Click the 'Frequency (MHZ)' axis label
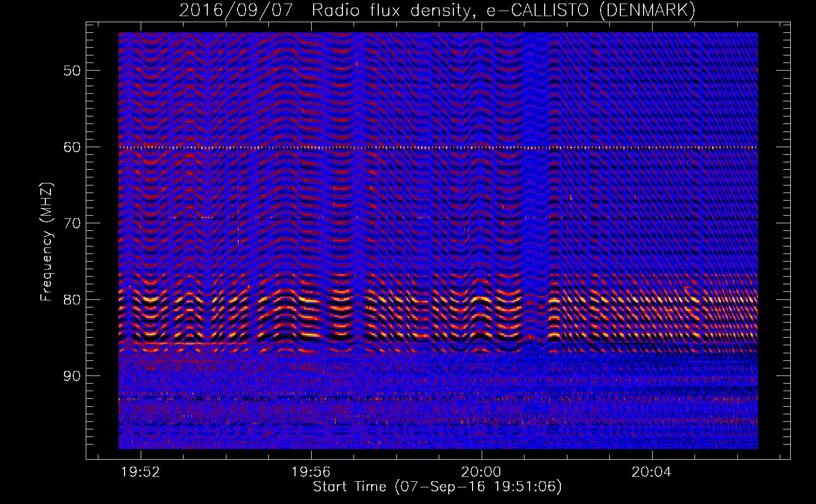Viewport: 816px width, 504px height. click(46, 242)
